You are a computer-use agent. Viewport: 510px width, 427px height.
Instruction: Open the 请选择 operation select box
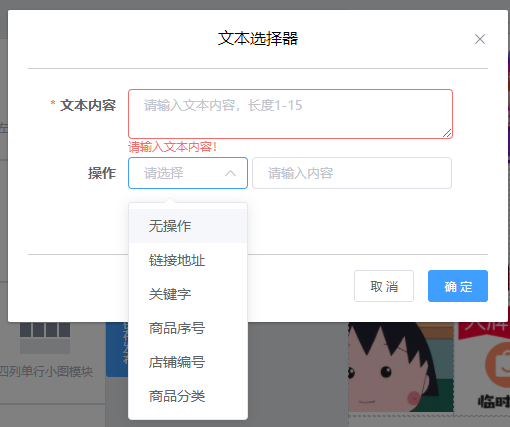188,173
